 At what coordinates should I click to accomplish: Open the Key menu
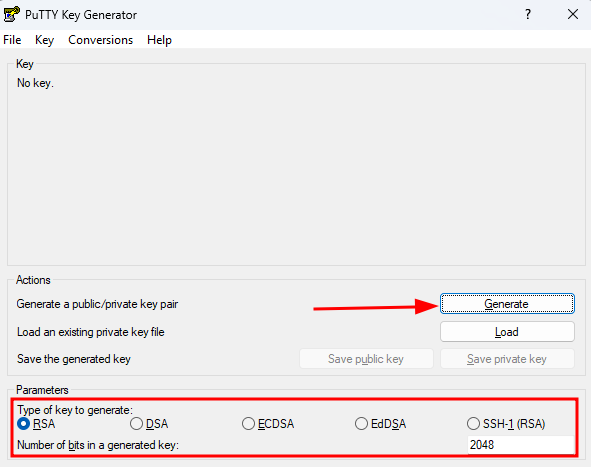(44, 40)
